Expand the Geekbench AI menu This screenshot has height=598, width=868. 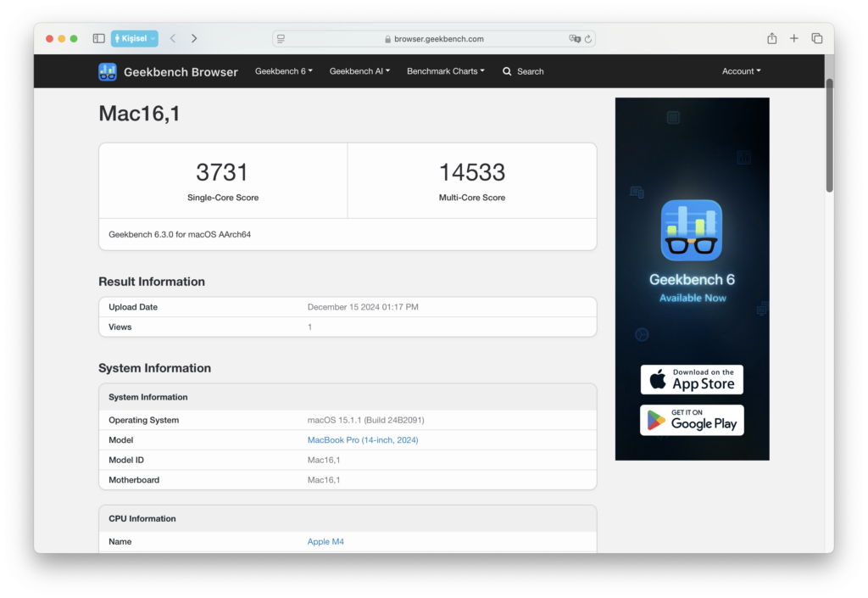tap(359, 71)
